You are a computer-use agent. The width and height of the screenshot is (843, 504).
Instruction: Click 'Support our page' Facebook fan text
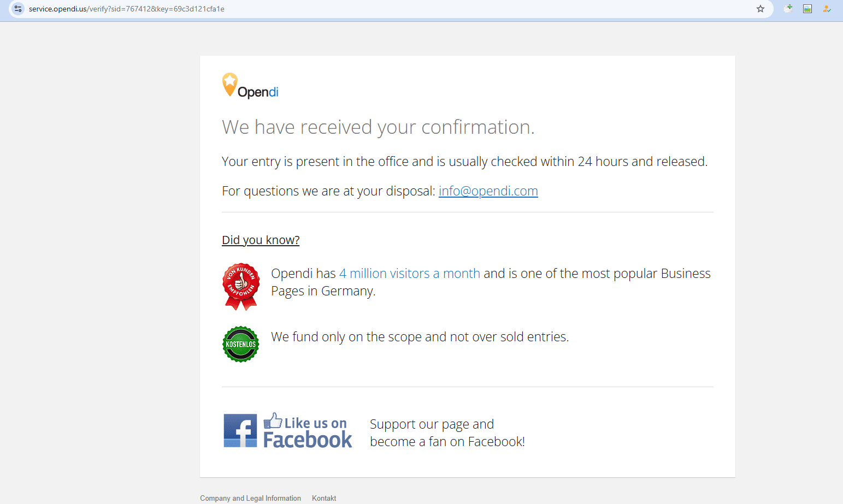[447, 433]
